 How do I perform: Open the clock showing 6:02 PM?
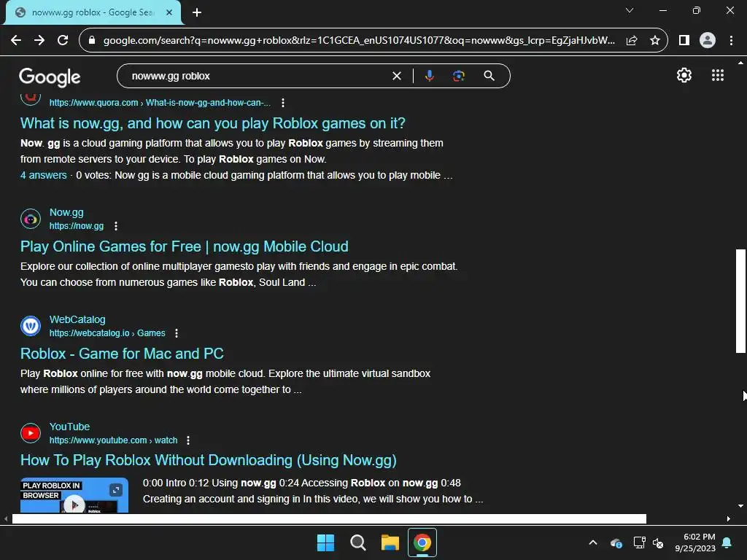[x=695, y=542]
